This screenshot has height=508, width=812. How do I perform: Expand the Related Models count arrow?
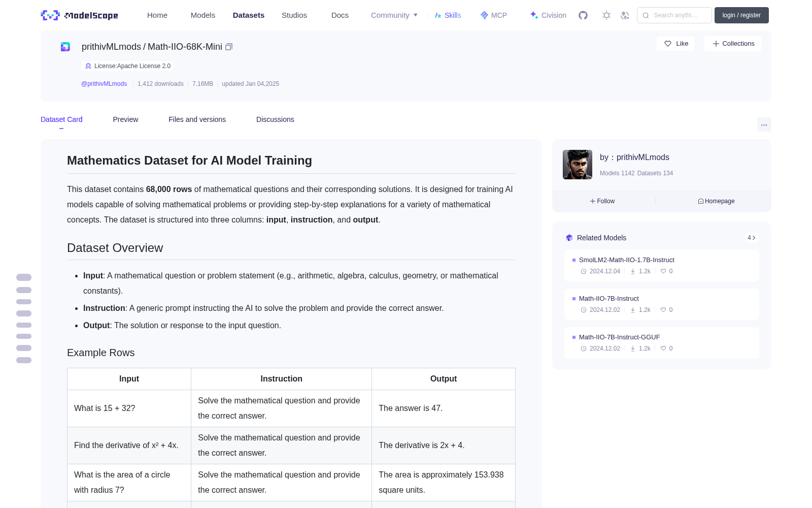click(x=752, y=238)
